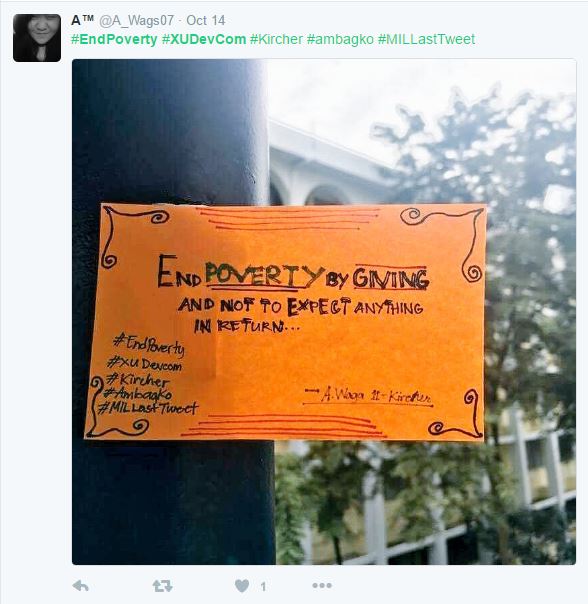The width and height of the screenshot is (588, 604).
Task: View the like count number beside heart
Action: point(263,587)
